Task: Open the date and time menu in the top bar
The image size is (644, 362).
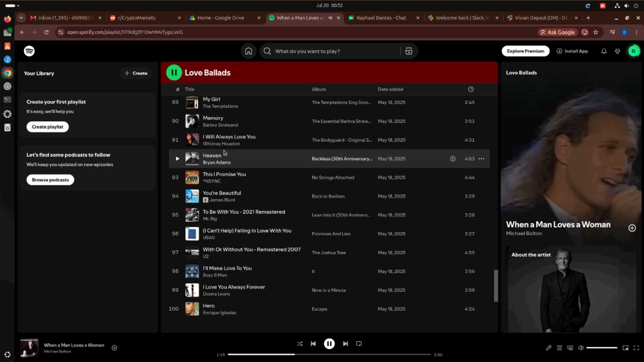Action: 329,6
